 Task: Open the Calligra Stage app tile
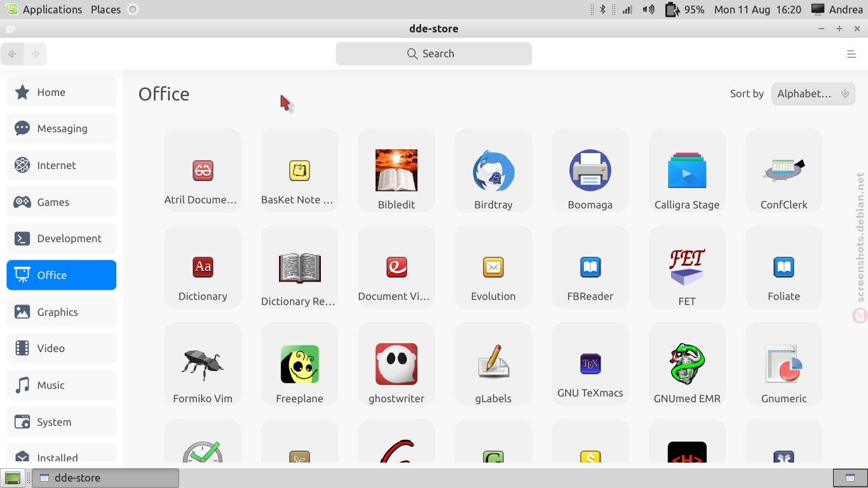click(687, 170)
